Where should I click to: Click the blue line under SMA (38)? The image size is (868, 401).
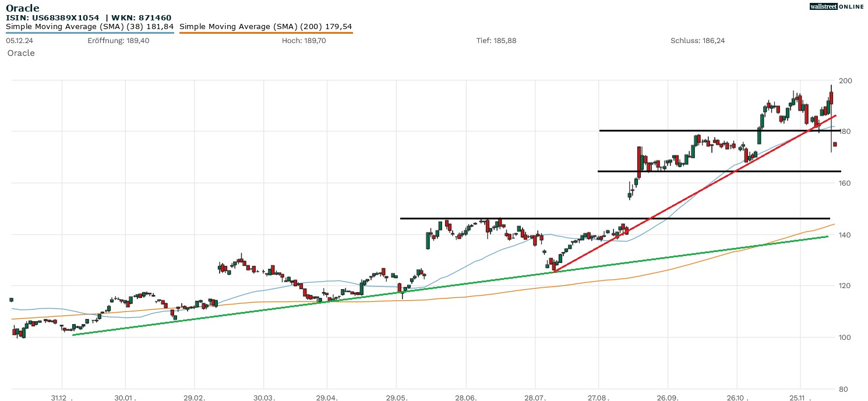click(x=90, y=33)
